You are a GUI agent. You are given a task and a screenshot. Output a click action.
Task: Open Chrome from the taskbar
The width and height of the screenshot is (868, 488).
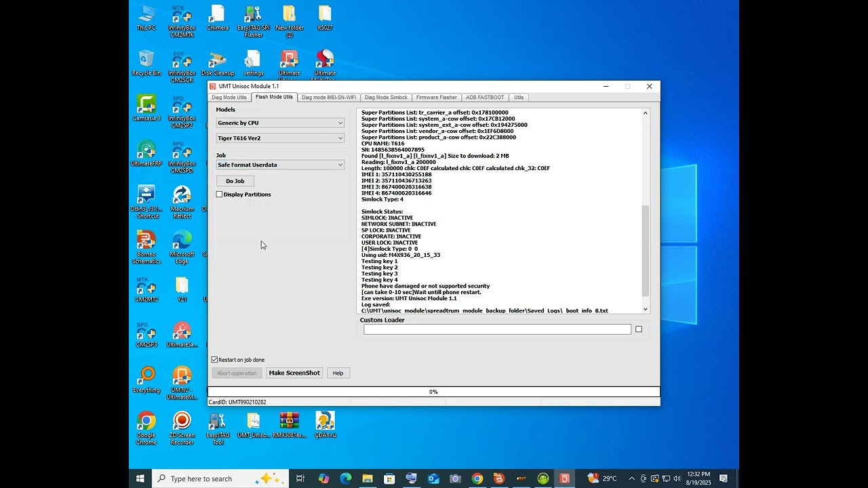pos(477,479)
